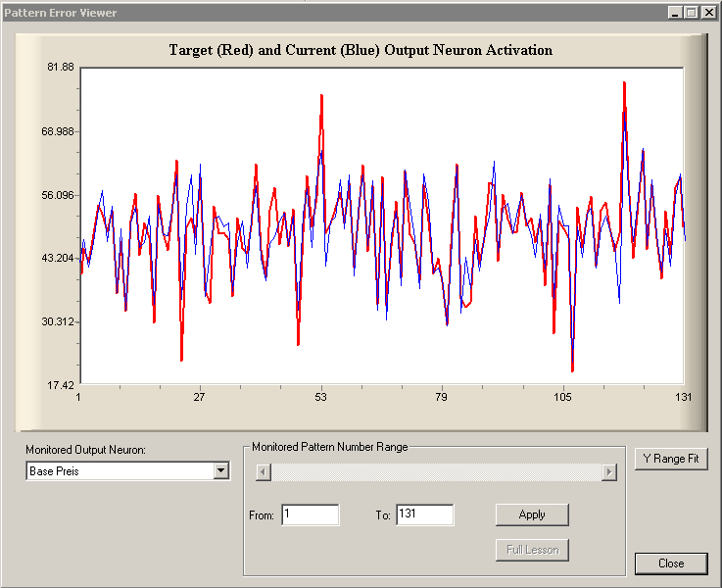Screen dimensions: 722x588
Task: Click x-axis label 105 on chart
Action: 562,397
